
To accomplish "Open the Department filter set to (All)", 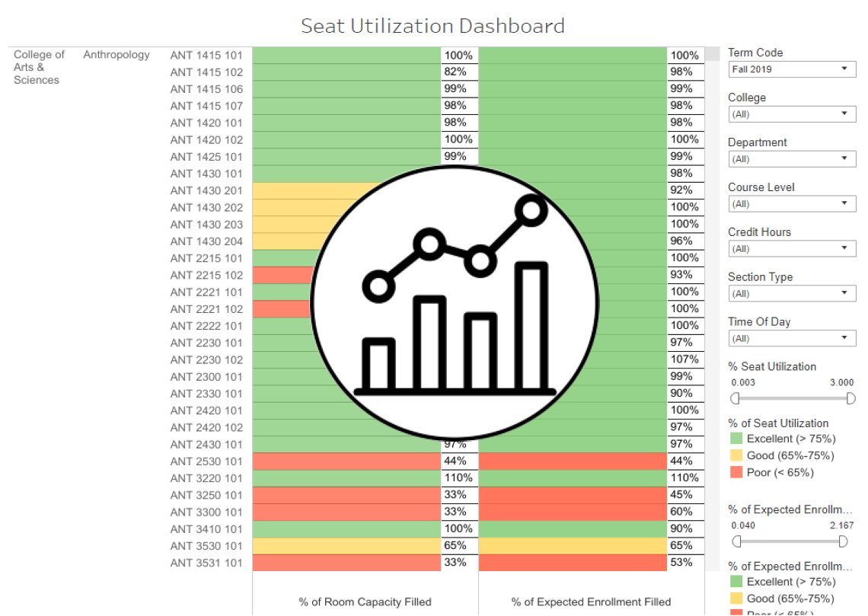I will pos(790,158).
